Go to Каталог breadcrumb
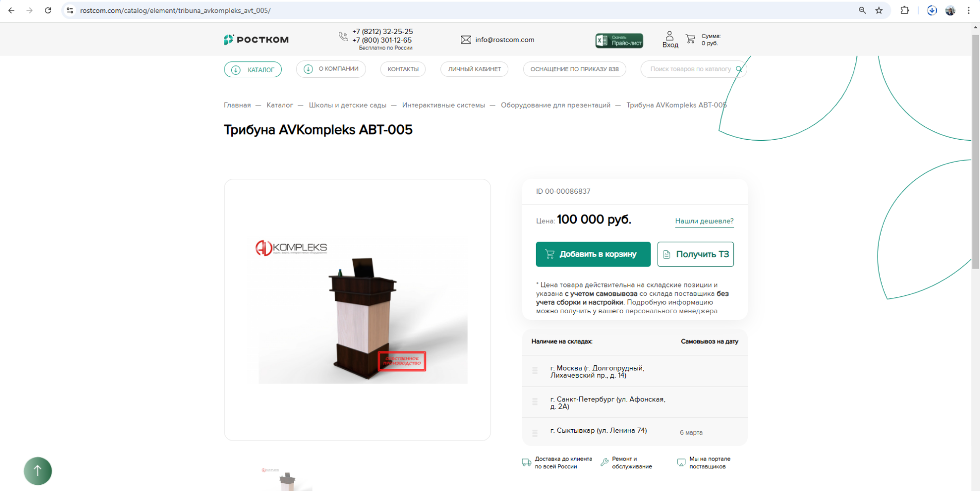980x491 pixels. point(280,105)
